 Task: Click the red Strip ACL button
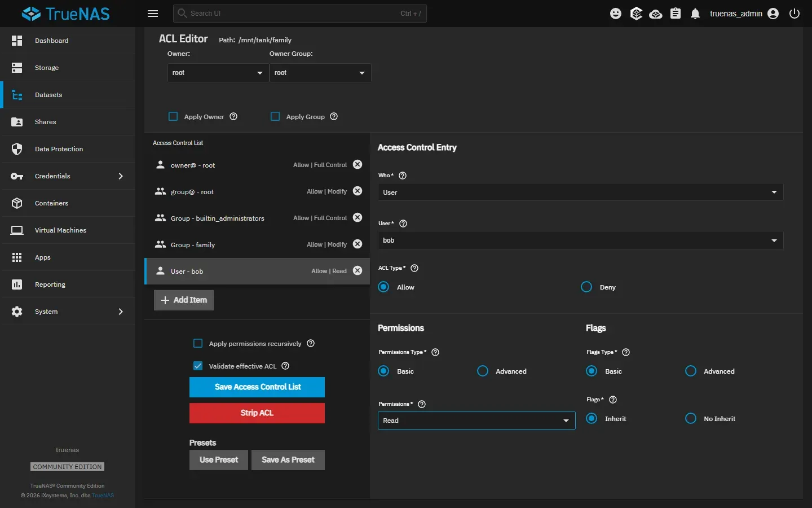(257, 413)
